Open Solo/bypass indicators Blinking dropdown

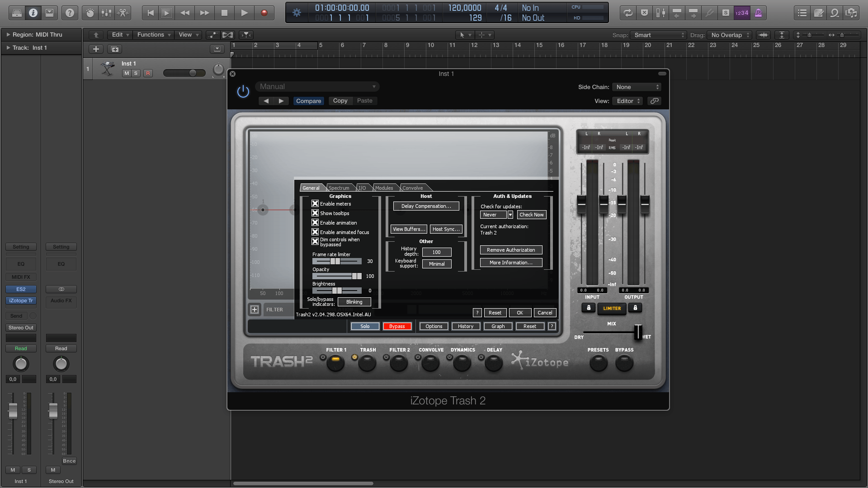[354, 302]
